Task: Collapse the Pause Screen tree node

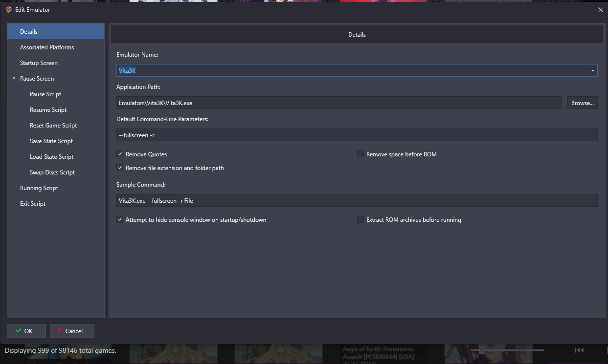Action: point(14,78)
